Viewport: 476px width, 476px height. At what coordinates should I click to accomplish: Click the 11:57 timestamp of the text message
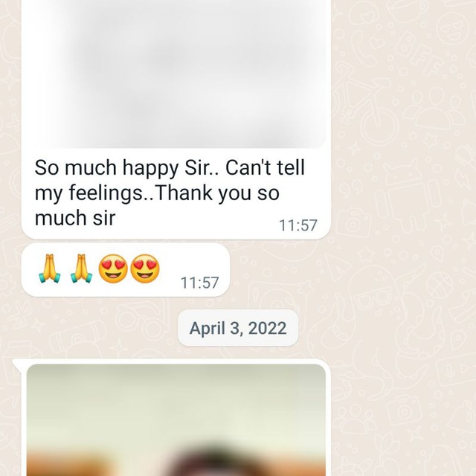(x=297, y=225)
